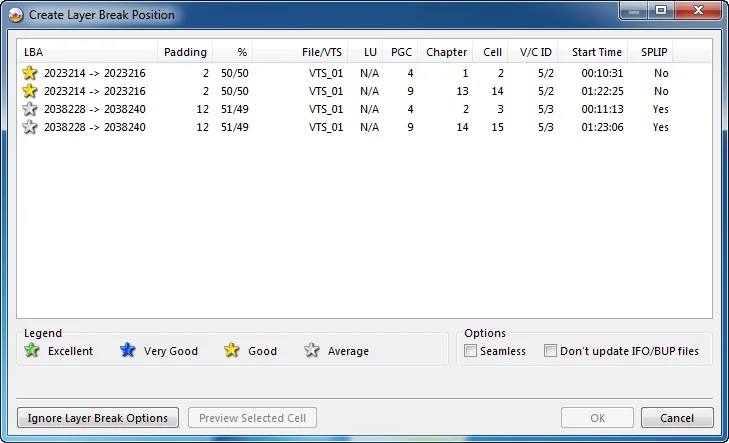This screenshot has width=729, height=443.
Task: Select gold star of first row at 00:10:31
Action: coord(30,73)
